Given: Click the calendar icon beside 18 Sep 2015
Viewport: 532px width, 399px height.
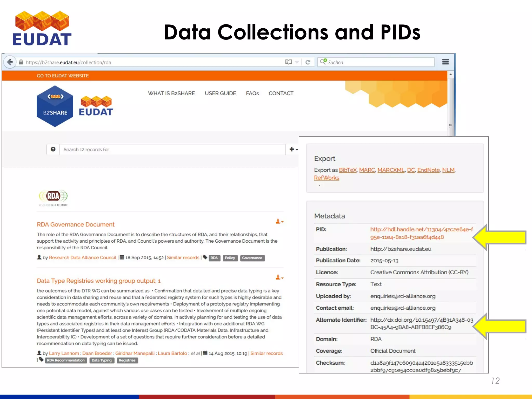Looking at the screenshot, I should tap(122, 257).
